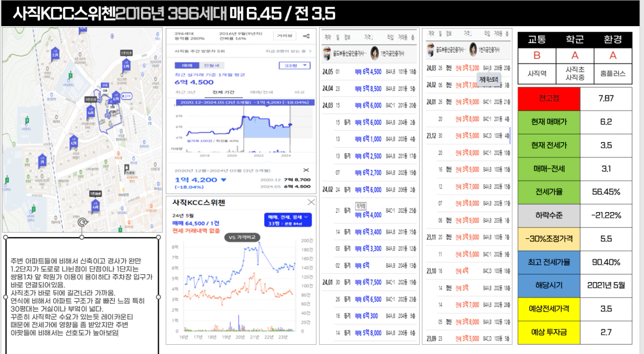Screen dimensions: 644x354
Task: Click the agent avatar in the 매매 listing header
Action: [374, 54]
